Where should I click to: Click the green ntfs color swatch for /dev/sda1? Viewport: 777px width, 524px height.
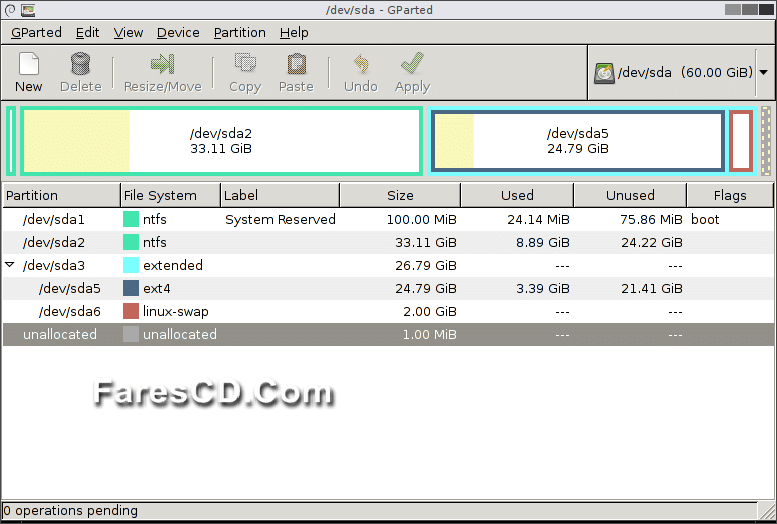click(131, 219)
